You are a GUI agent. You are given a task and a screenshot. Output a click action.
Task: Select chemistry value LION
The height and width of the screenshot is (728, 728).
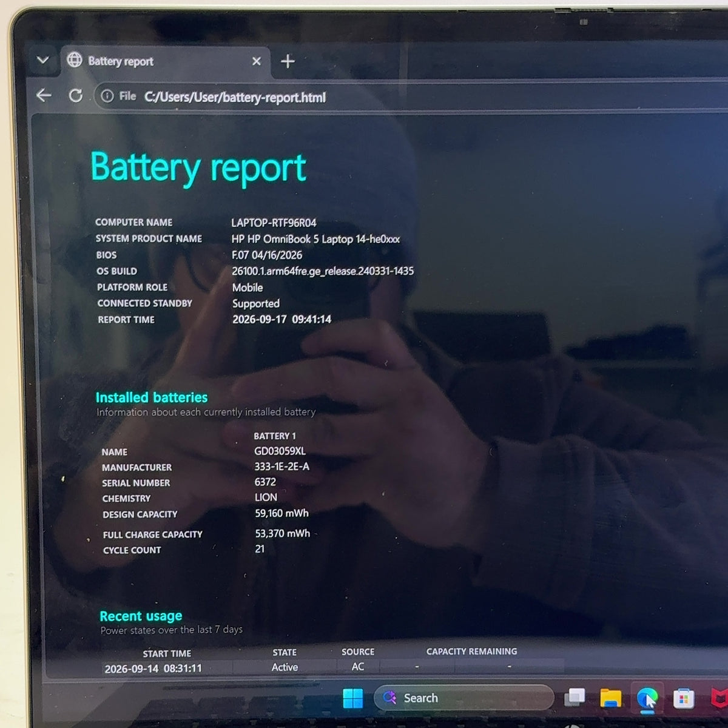pos(266,497)
